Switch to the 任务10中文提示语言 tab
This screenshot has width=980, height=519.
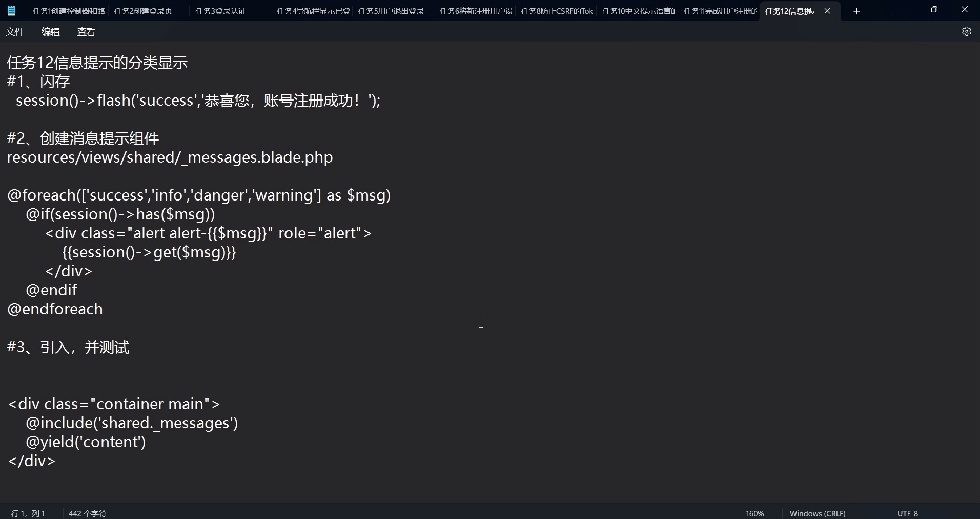click(639, 11)
